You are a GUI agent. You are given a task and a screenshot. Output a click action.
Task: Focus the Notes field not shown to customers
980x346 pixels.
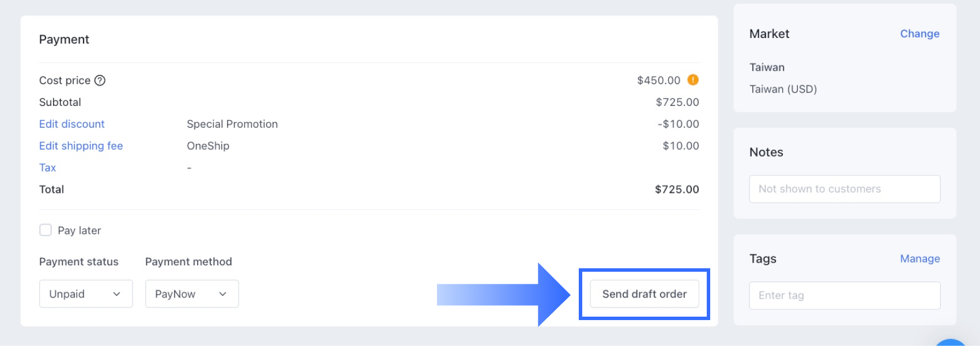(x=845, y=189)
